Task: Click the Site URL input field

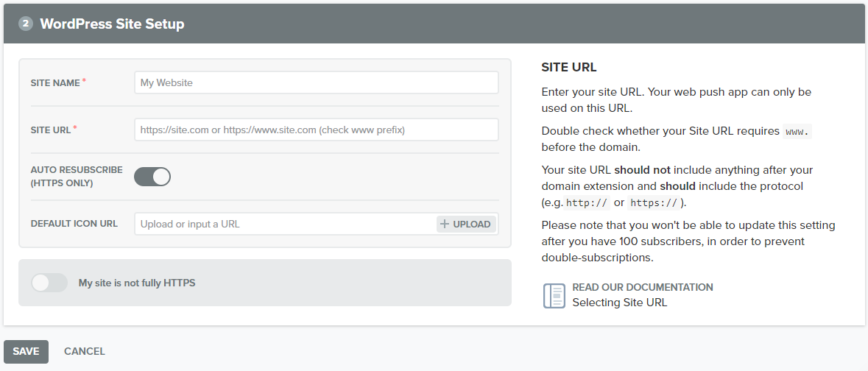Action: (x=316, y=130)
